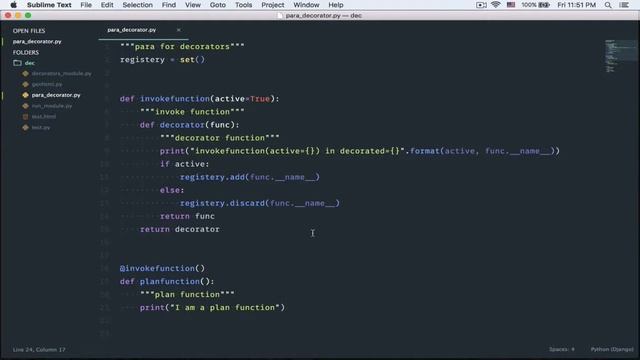Click the Line 24, Column 17 status text

click(x=39, y=349)
